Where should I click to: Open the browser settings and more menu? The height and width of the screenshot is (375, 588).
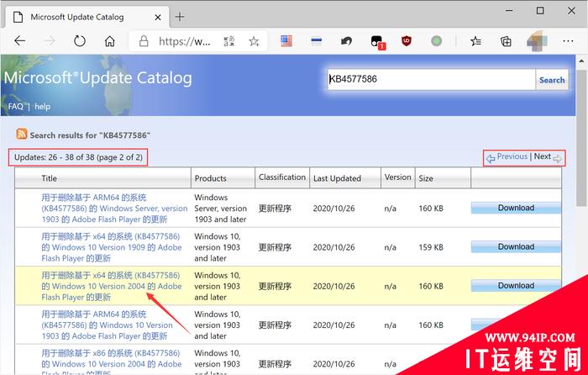(568, 41)
